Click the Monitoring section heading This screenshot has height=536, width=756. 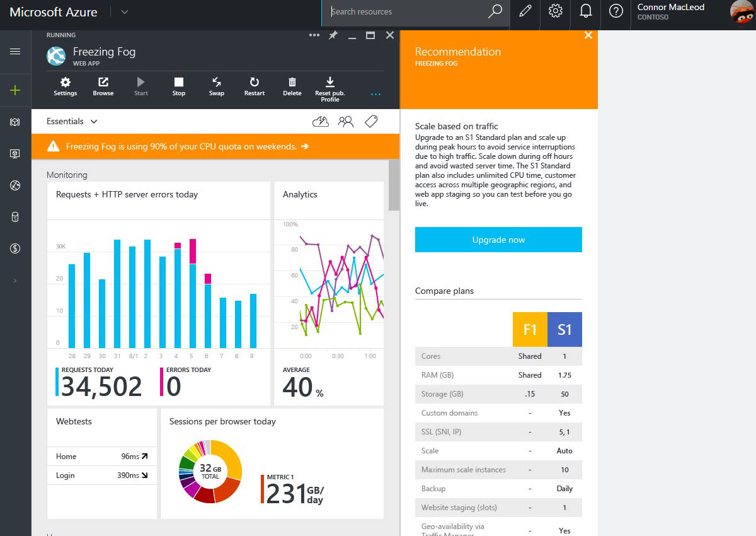[67, 175]
